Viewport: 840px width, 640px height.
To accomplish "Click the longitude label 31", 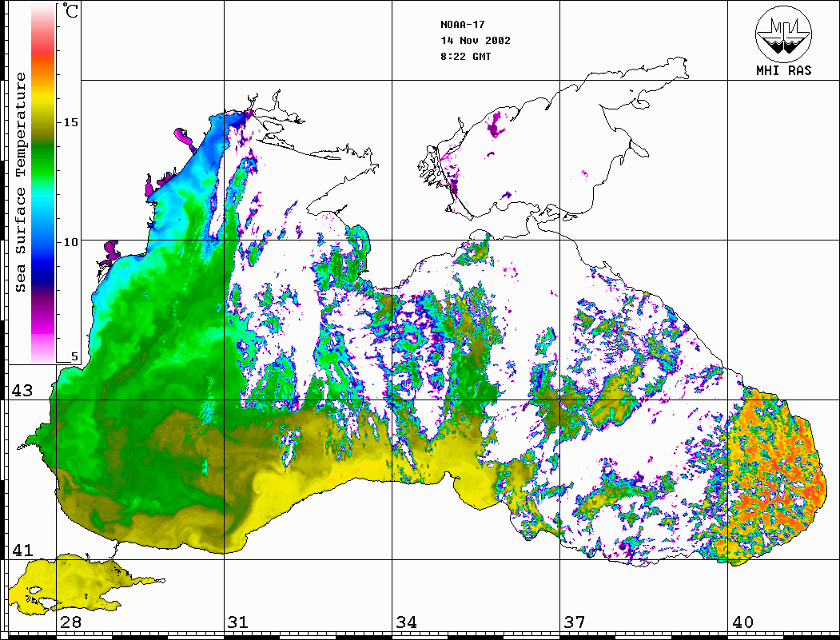I will coord(238,622).
